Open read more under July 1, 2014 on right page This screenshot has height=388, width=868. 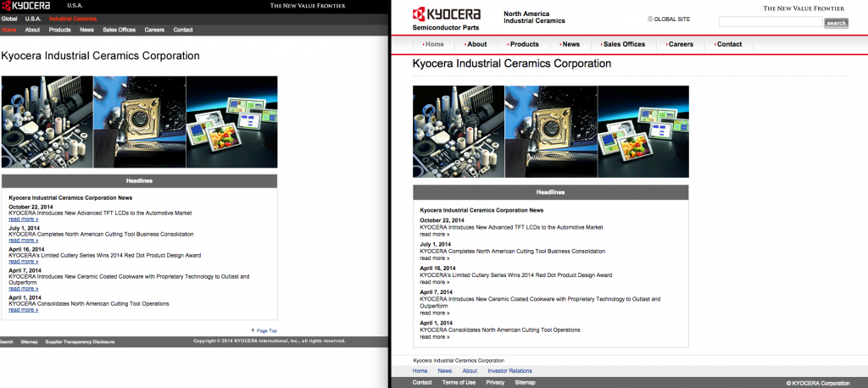pos(435,258)
